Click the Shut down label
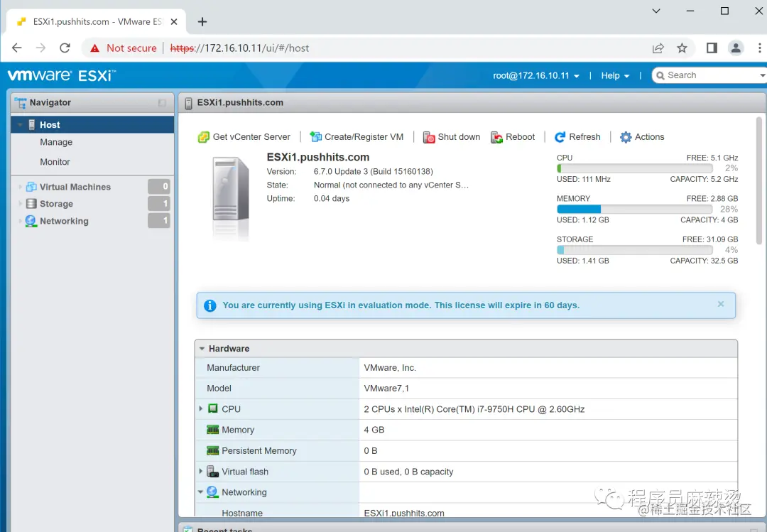This screenshot has height=532, width=767. [x=459, y=137]
